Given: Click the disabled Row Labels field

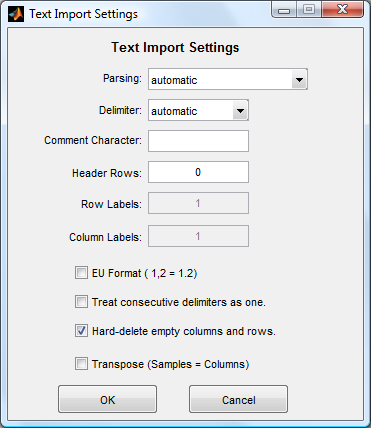Looking at the screenshot, I should click(x=198, y=203).
